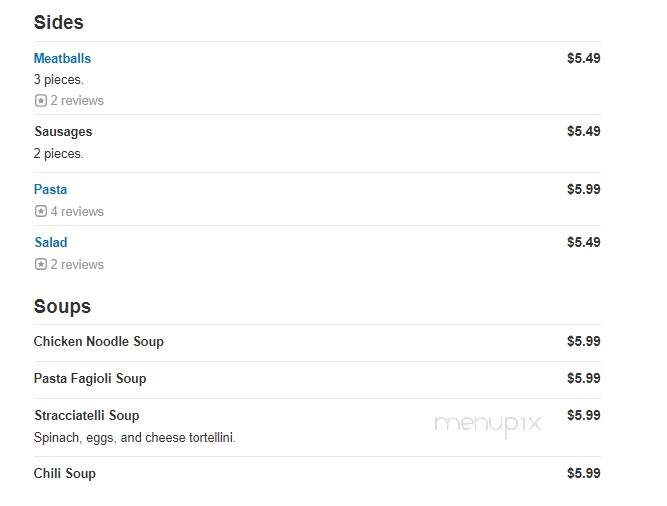View the 2 reviews for Salad

[77, 264]
